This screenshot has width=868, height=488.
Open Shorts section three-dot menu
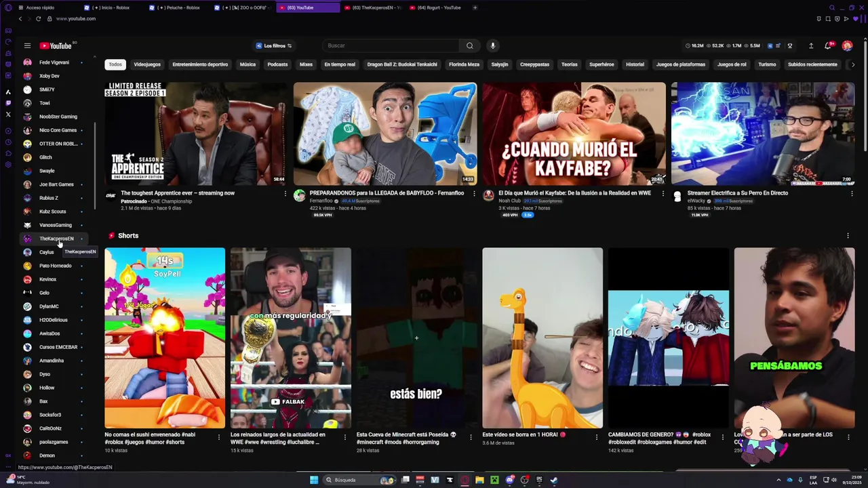click(848, 236)
